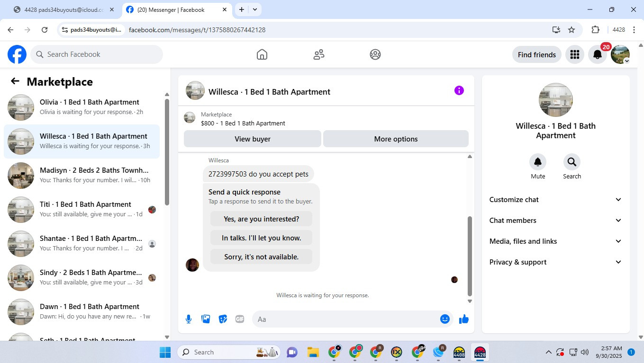Open Shantae 1 Bed 1 Bath conversation
644x363 pixels.
point(82,244)
